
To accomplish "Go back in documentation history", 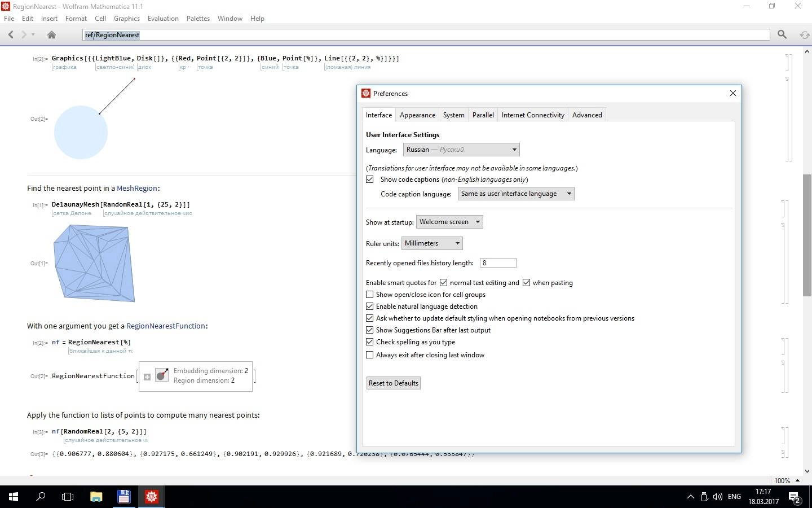I will pyautogui.click(x=11, y=34).
